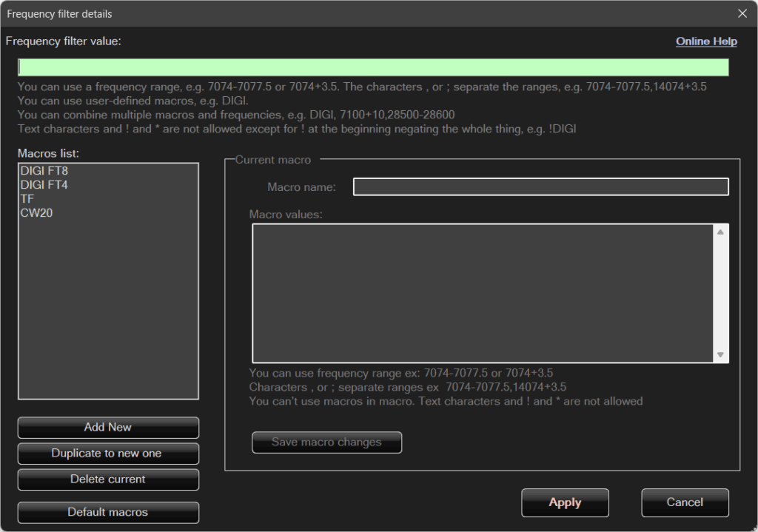Open the Online Help link

tap(706, 41)
